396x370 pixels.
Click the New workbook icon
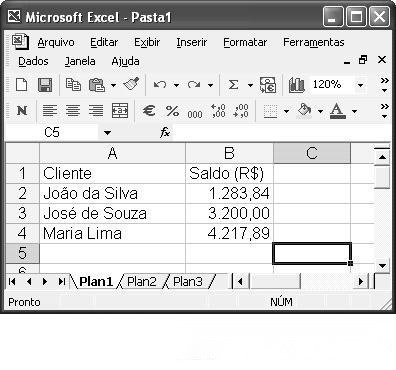pos(22,85)
